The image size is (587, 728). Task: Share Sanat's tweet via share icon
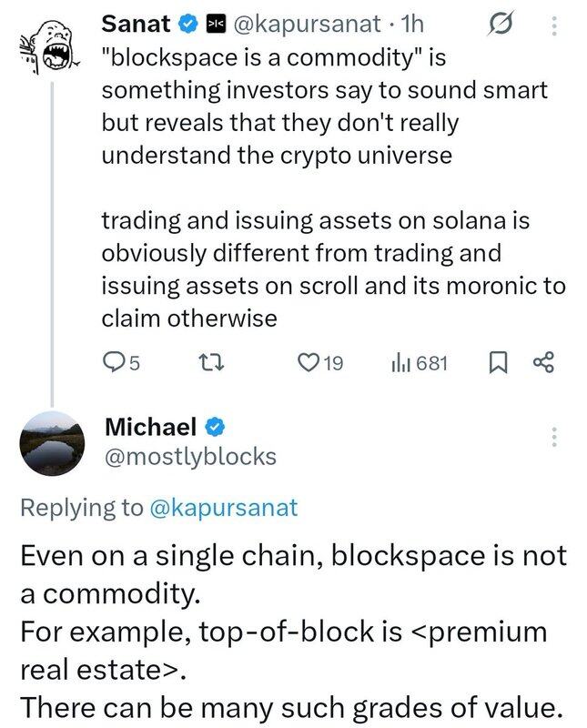(x=543, y=363)
